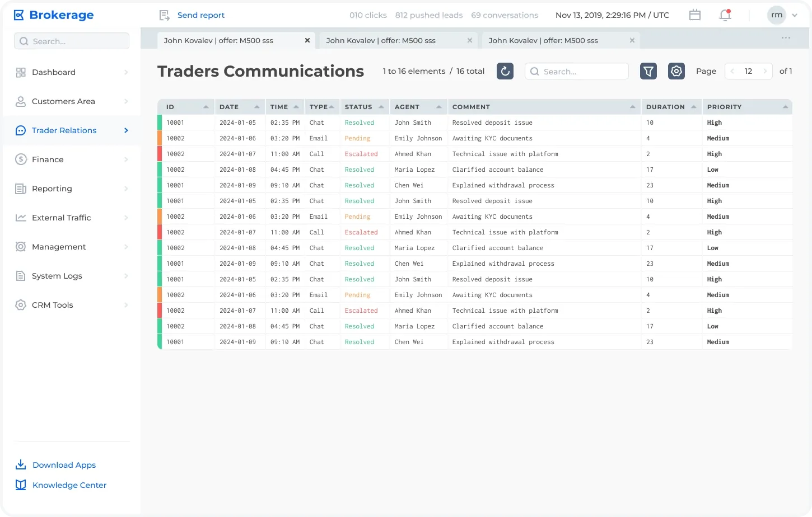Viewport: 812px width, 517px height.
Task: Go to previous page arrow
Action: (x=732, y=71)
